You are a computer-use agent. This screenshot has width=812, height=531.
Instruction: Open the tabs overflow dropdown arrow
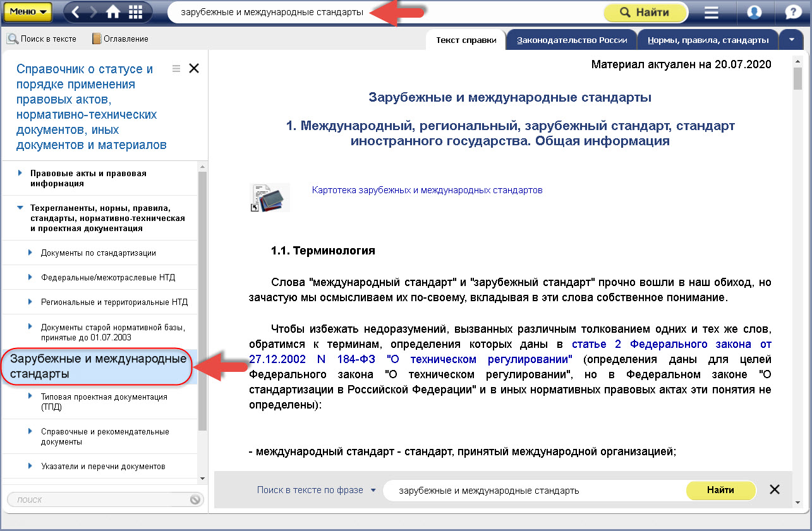[x=792, y=40]
